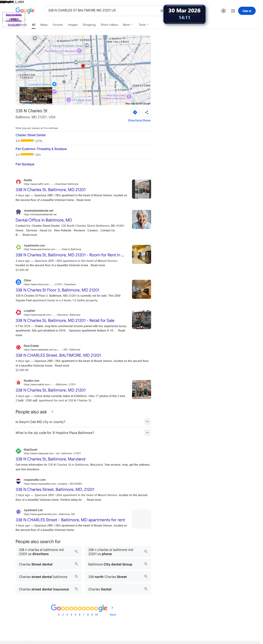This screenshot has height=644, width=263.
Task: Open the People also ask options dots
Action: click(x=52, y=412)
